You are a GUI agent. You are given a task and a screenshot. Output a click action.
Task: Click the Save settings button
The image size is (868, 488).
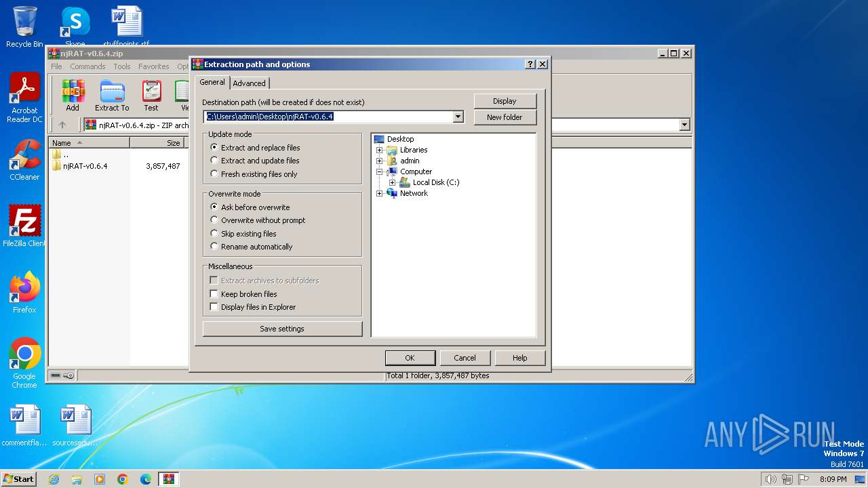[282, 329]
